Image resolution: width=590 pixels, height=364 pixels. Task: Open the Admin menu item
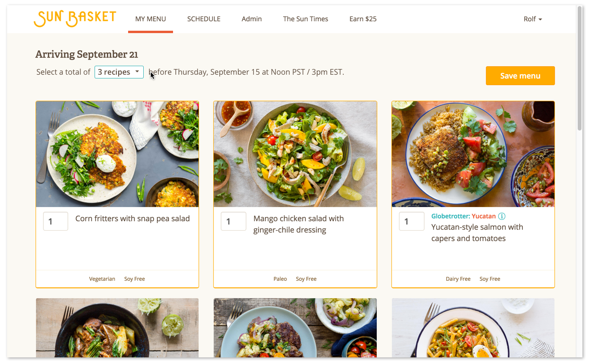coord(252,19)
